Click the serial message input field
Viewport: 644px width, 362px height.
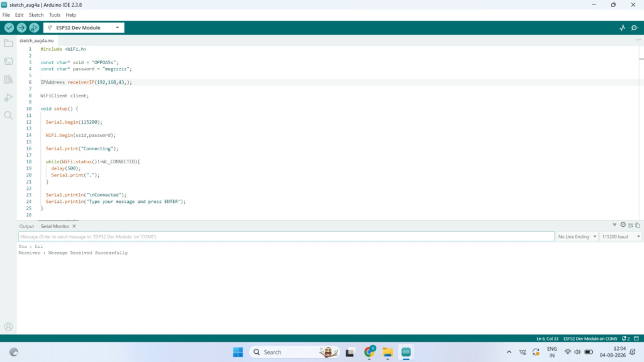[286, 236]
